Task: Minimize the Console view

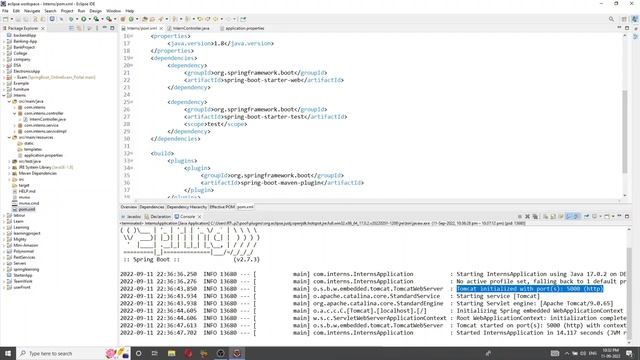Action: [619, 216]
